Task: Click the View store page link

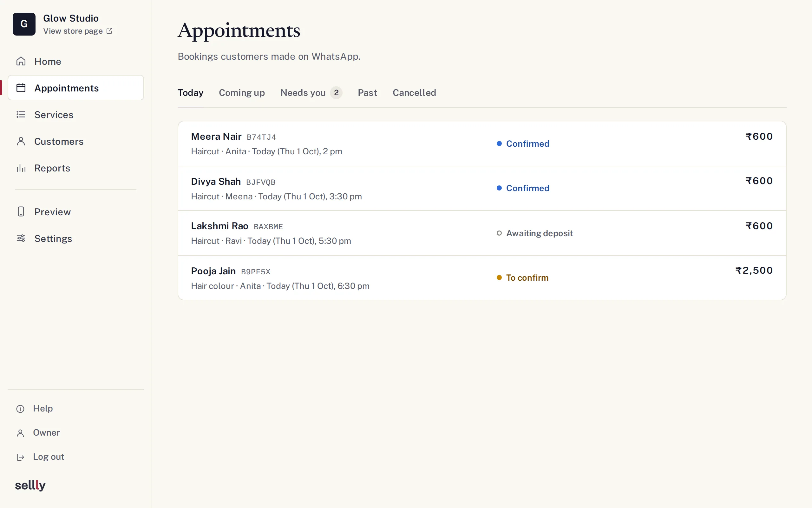Action: click(78, 31)
